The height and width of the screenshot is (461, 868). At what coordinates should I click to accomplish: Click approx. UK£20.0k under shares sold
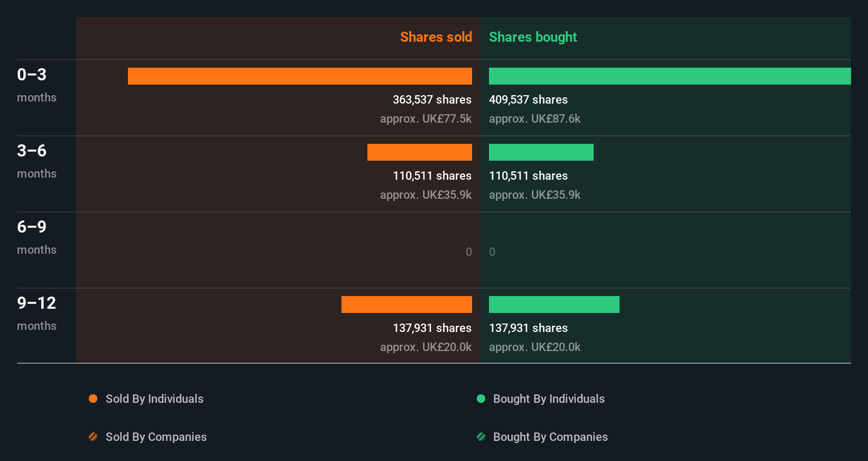pos(426,347)
